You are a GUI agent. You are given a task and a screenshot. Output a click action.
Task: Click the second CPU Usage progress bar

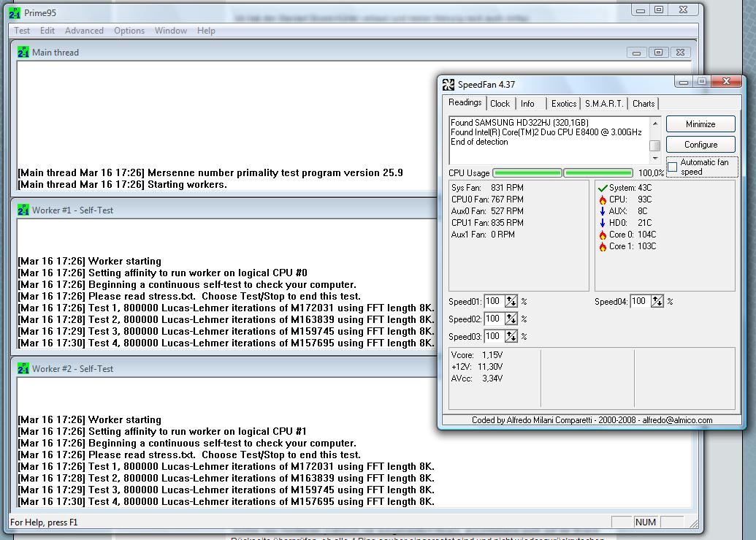click(x=597, y=172)
